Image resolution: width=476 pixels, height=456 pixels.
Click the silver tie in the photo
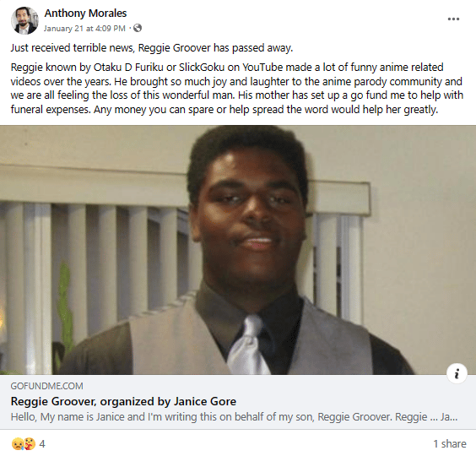click(247, 345)
